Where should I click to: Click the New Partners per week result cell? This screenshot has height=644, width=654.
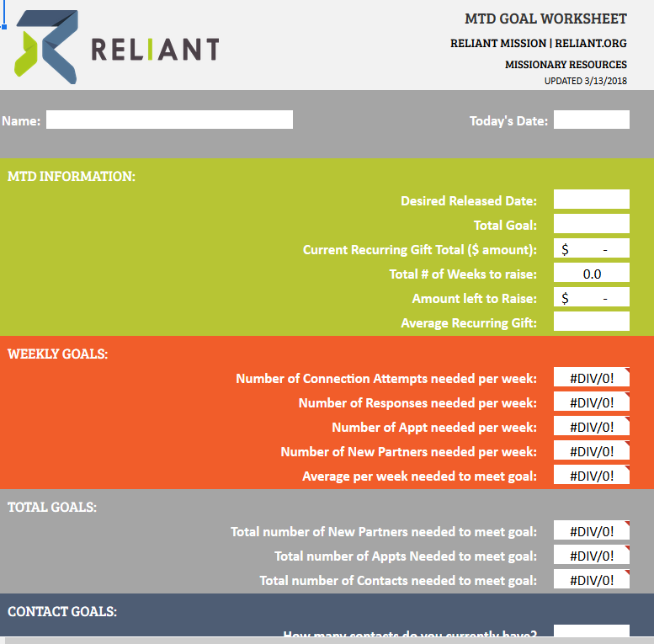(x=591, y=451)
